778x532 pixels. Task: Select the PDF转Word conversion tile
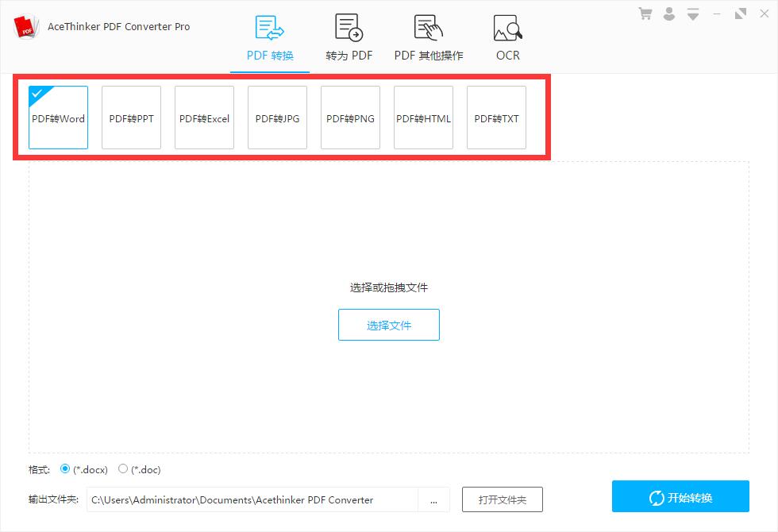pyautogui.click(x=58, y=118)
